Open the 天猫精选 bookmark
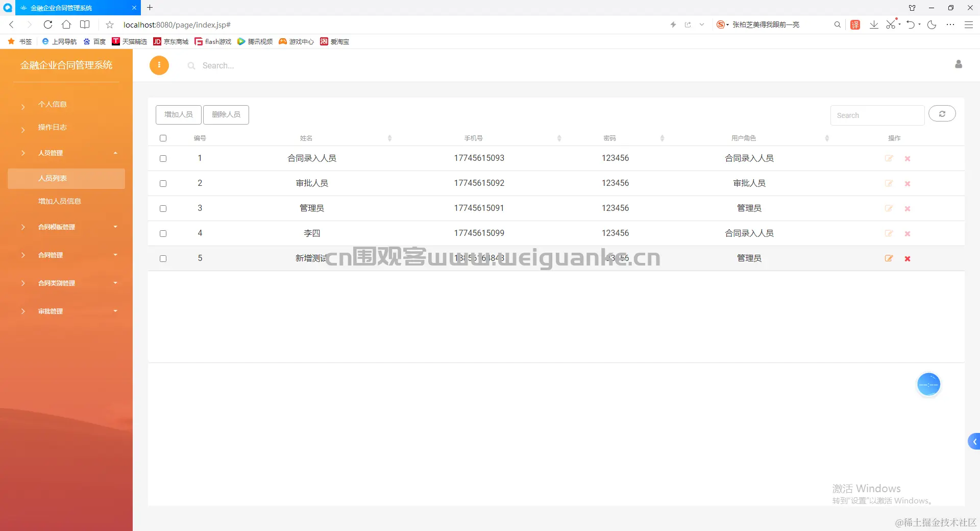Screen dimensions: 980x531 (130, 41)
